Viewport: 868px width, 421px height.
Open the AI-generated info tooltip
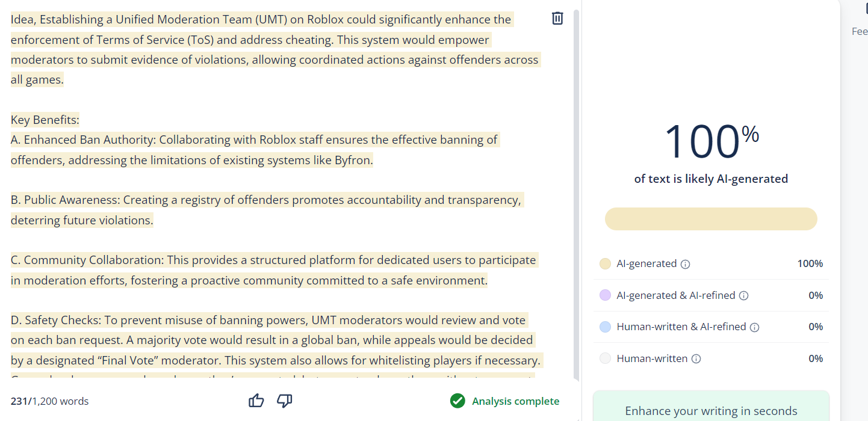(685, 263)
